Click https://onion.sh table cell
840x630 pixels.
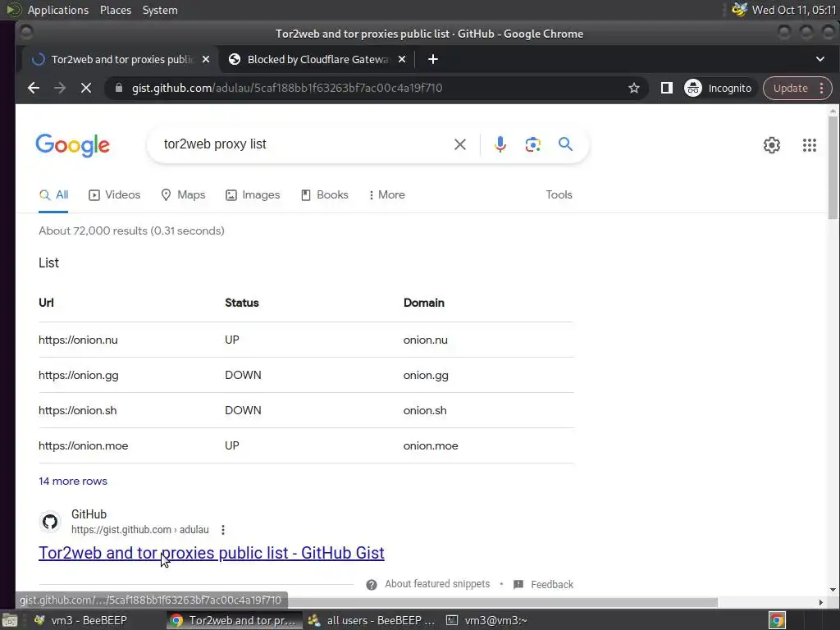pos(78,411)
